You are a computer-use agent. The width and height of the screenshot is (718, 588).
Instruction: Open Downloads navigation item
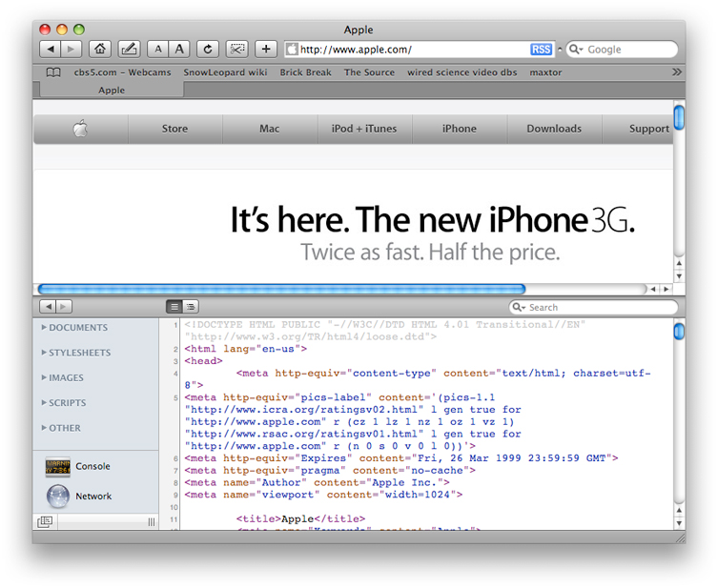(x=554, y=129)
